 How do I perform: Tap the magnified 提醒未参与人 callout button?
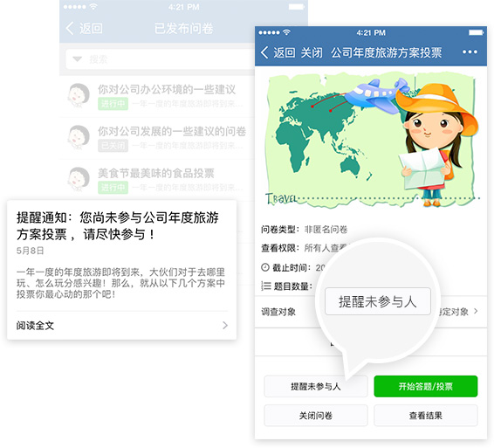point(378,301)
